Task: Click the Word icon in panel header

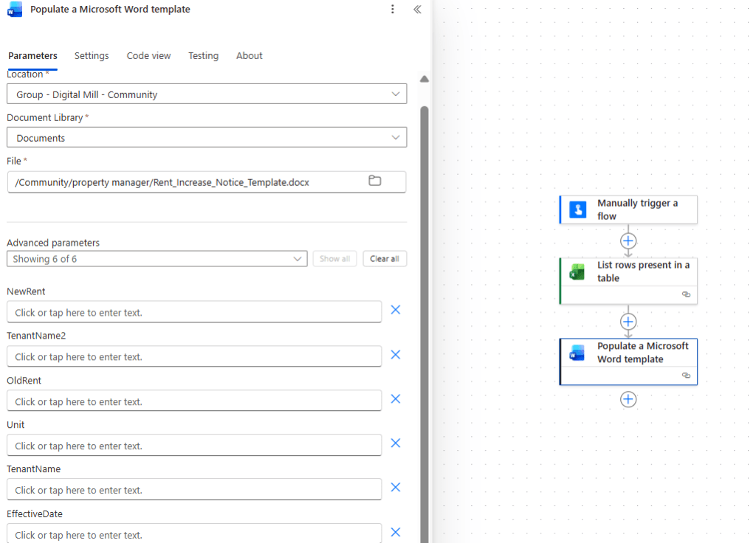Action: point(15,10)
